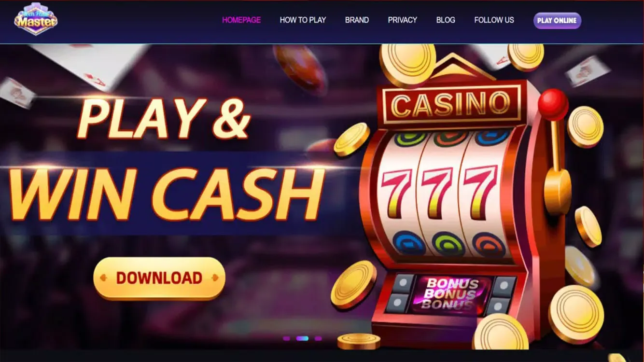Open the BLOG navigation link

[446, 20]
